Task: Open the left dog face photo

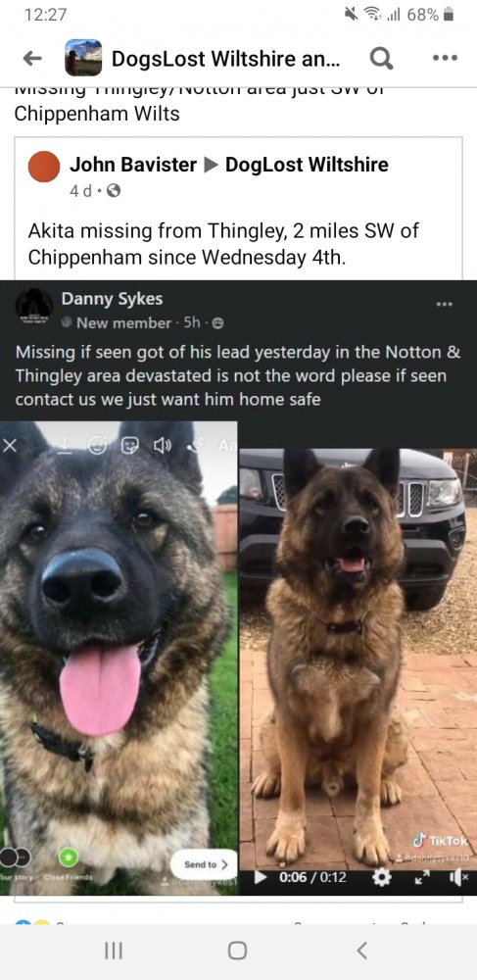Action: [x=119, y=659]
